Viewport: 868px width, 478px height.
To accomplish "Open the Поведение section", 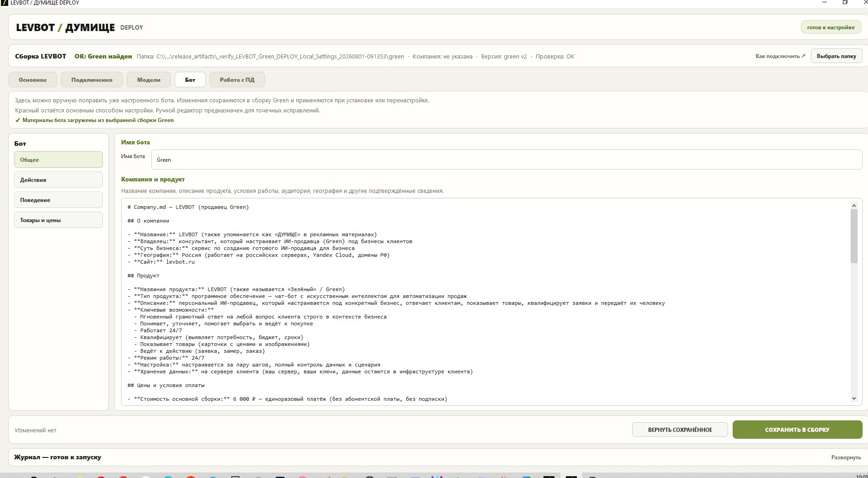I will coord(59,200).
